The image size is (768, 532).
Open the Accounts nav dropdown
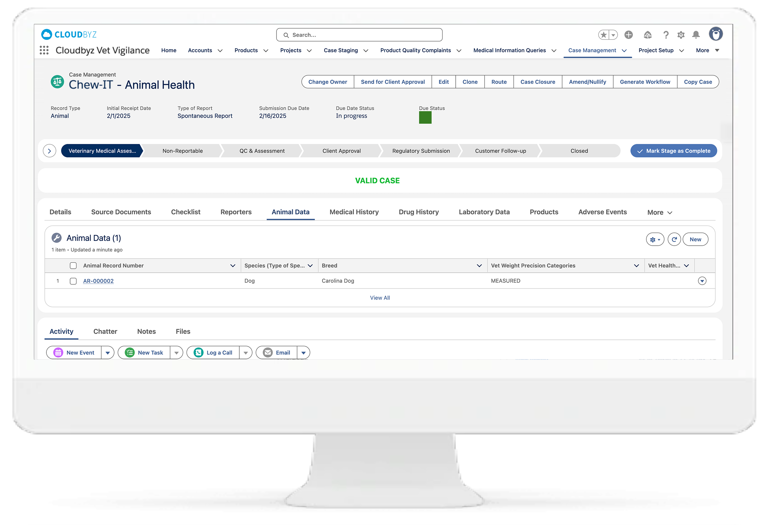point(220,51)
